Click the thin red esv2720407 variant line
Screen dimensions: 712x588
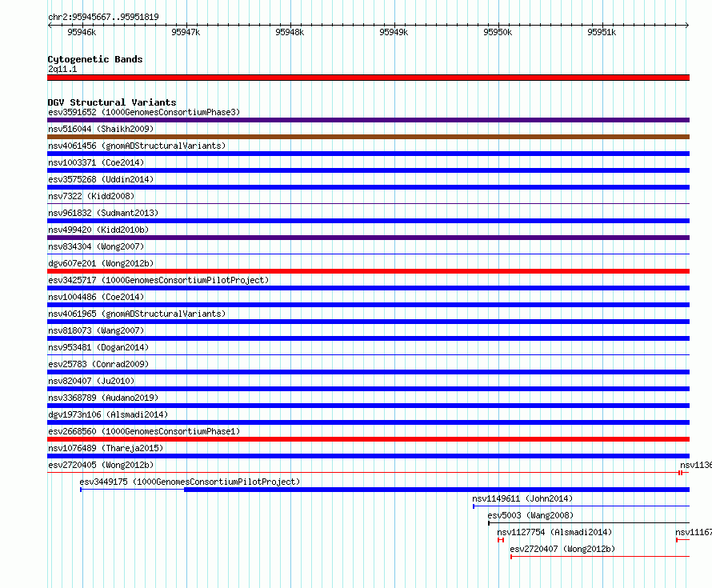[600, 557]
